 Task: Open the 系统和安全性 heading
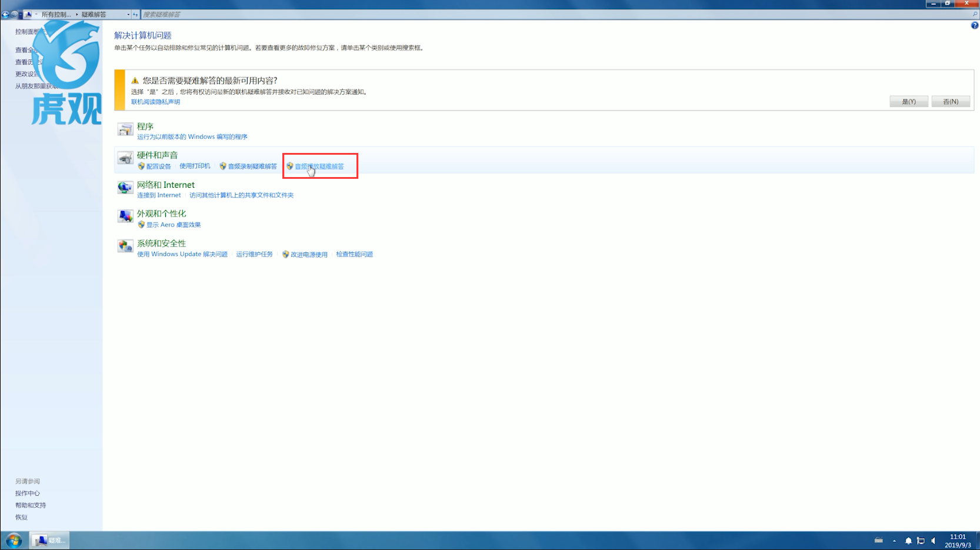(x=161, y=243)
